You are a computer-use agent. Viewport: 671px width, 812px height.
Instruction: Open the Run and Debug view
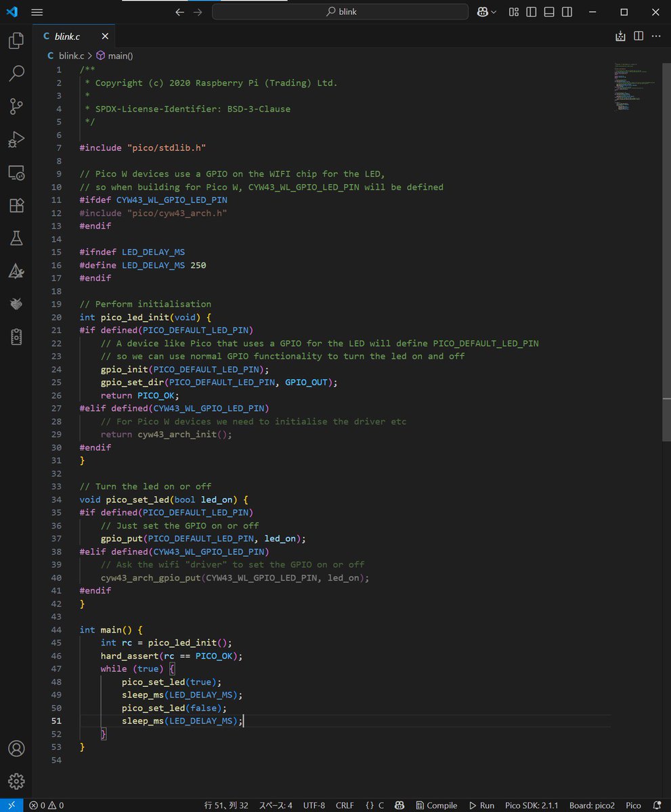tap(16, 140)
